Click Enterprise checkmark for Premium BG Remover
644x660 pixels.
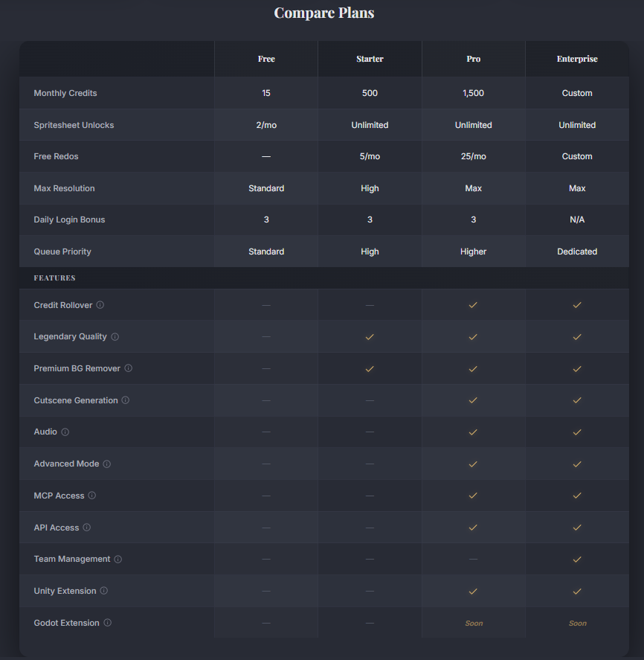tap(577, 369)
